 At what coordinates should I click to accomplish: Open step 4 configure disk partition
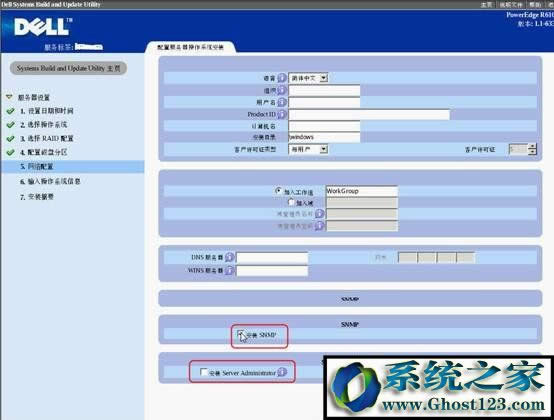(43, 152)
